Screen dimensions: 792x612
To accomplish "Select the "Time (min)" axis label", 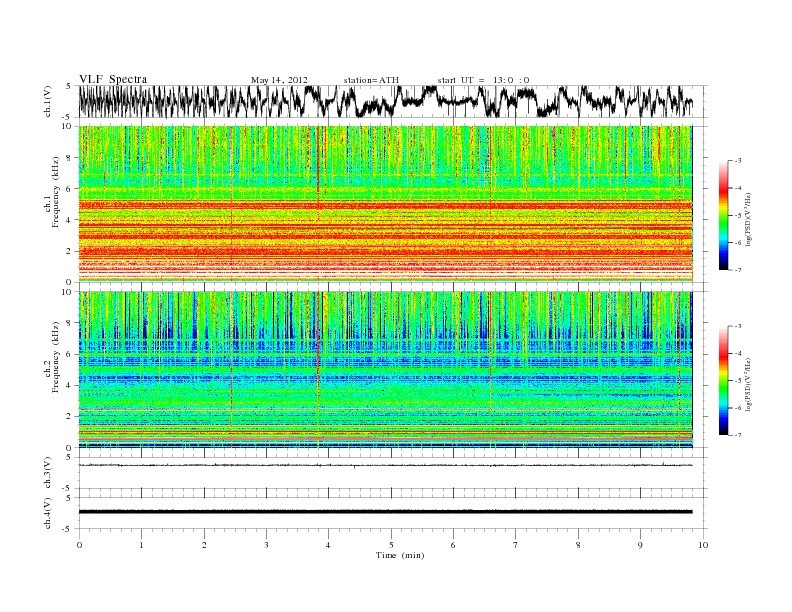I will (400, 555).
